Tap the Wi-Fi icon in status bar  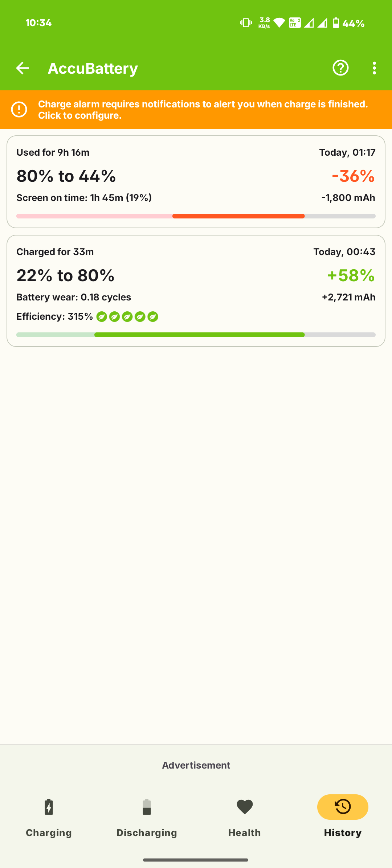(279, 23)
